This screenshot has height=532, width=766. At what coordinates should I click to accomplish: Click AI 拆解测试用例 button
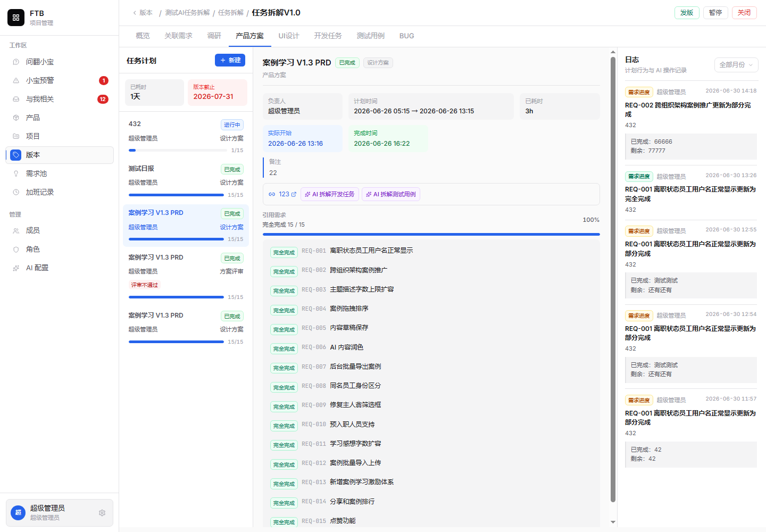(x=391, y=195)
